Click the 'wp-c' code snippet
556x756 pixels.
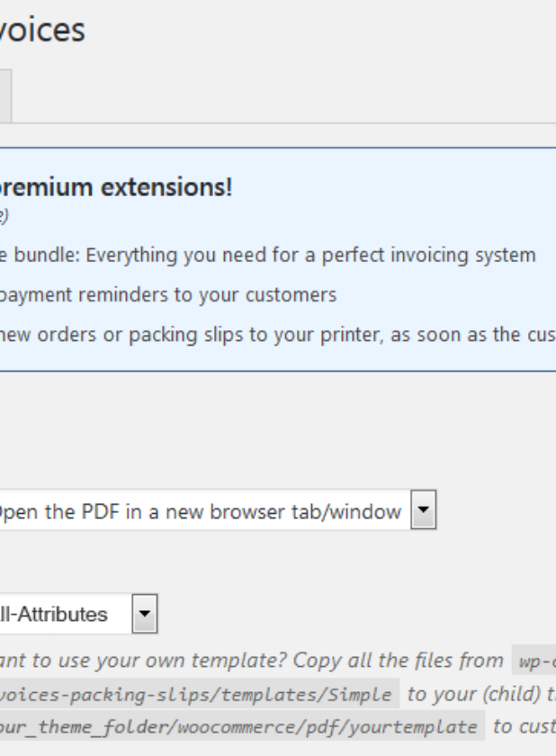click(x=534, y=661)
